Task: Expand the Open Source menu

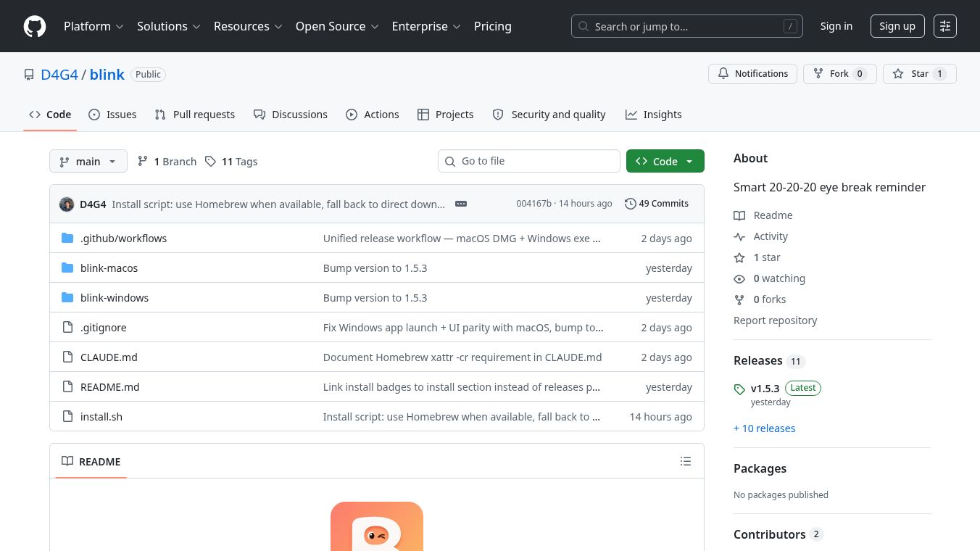Action: pyautogui.click(x=337, y=26)
